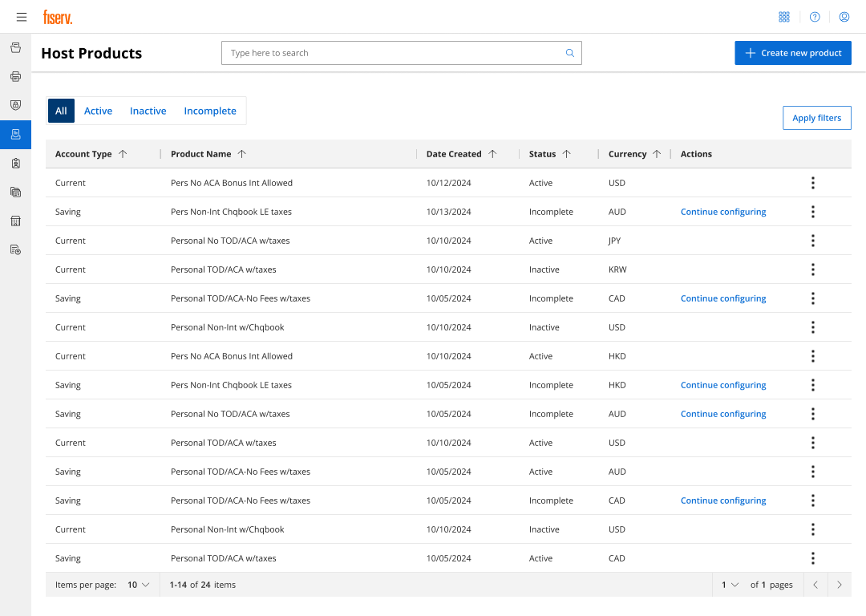Switch to the Active tab
866x616 pixels.
[99, 111]
